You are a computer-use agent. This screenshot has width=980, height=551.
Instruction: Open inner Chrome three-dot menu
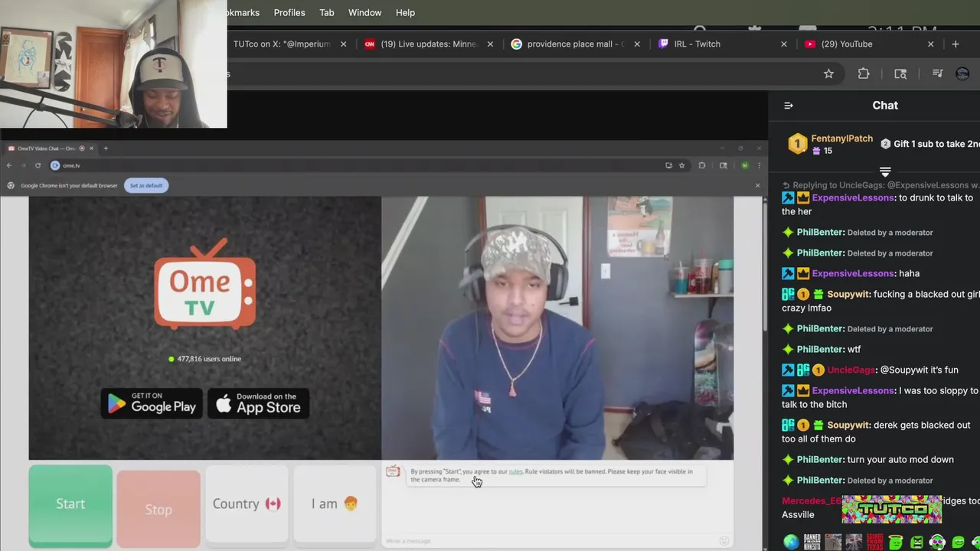(x=759, y=165)
